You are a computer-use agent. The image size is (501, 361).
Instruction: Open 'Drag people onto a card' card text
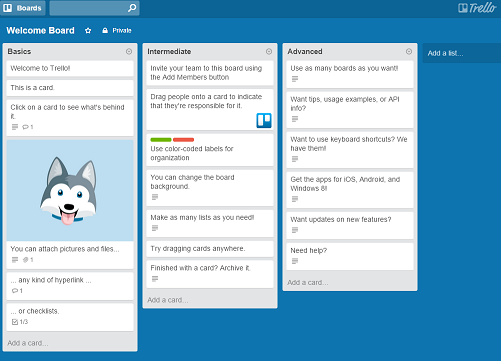[x=206, y=101]
